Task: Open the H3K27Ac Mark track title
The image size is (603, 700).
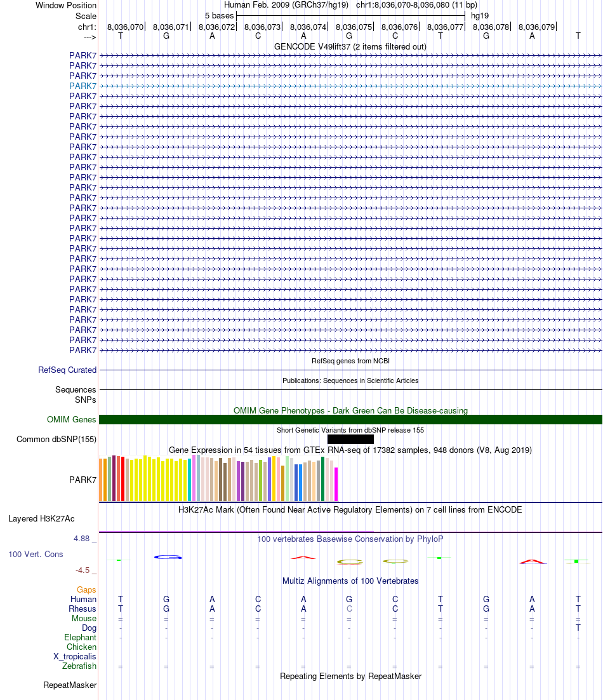Action: coord(350,509)
